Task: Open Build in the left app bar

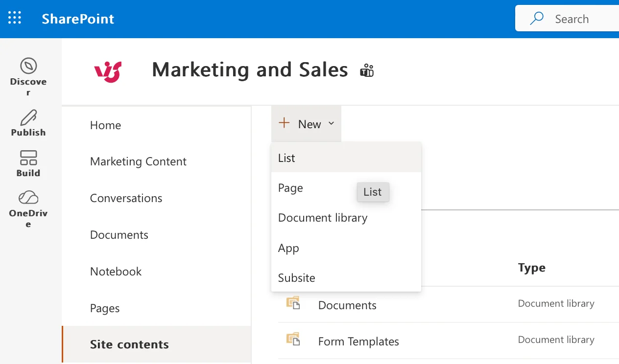Action: tap(28, 163)
